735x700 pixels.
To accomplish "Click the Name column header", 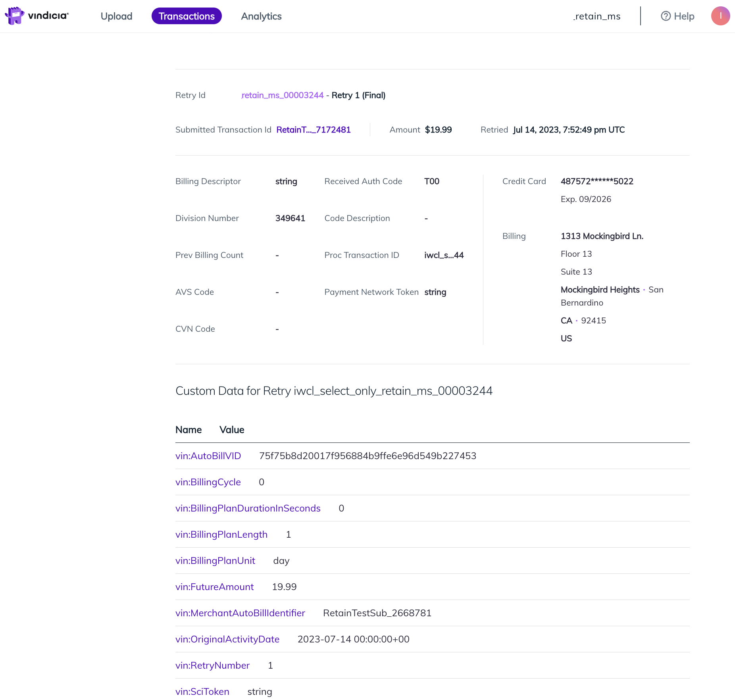I will click(189, 430).
